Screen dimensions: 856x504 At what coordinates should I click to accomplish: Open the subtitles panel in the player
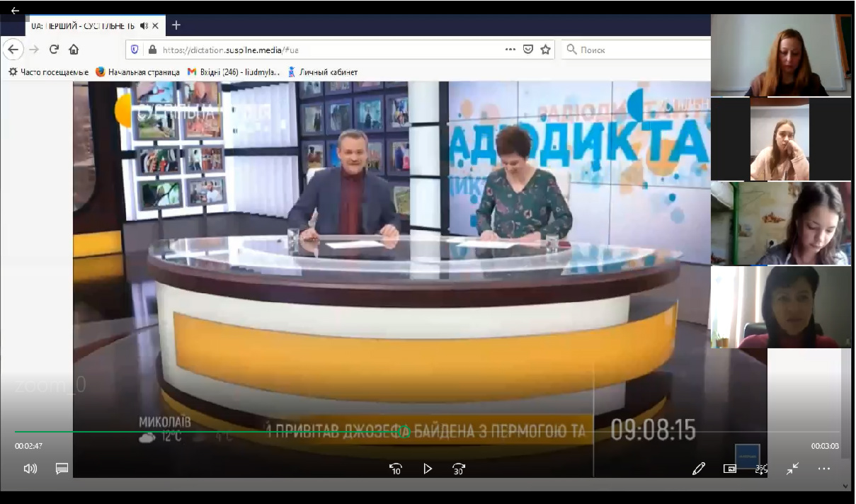point(62,468)
